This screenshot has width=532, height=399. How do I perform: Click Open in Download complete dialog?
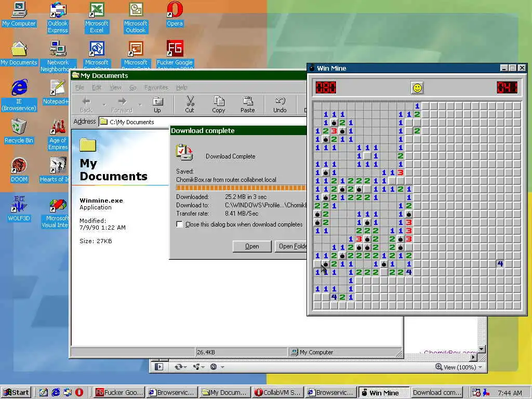pyautogui.click(x=252, y=246)
